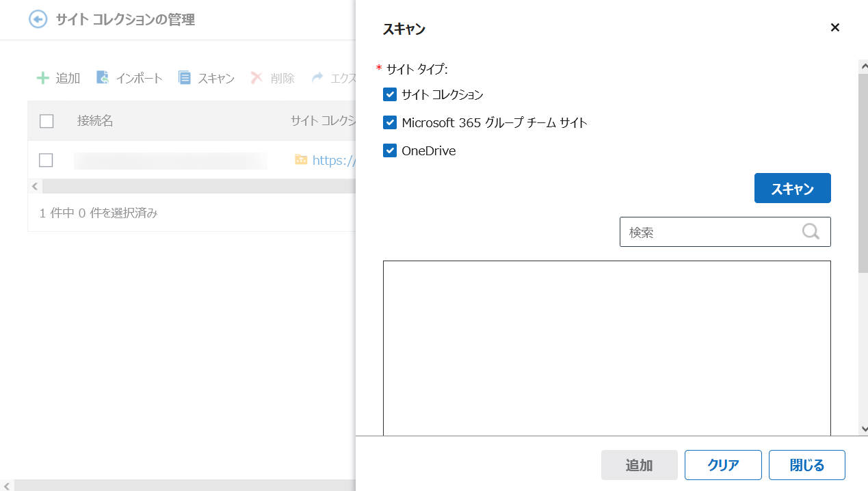Click the 接続名 column header

pyautogui.click(x=95, y=121)
